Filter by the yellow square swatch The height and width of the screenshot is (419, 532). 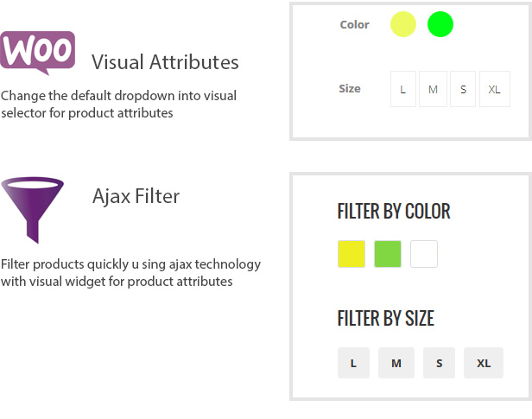click(351, 254)
